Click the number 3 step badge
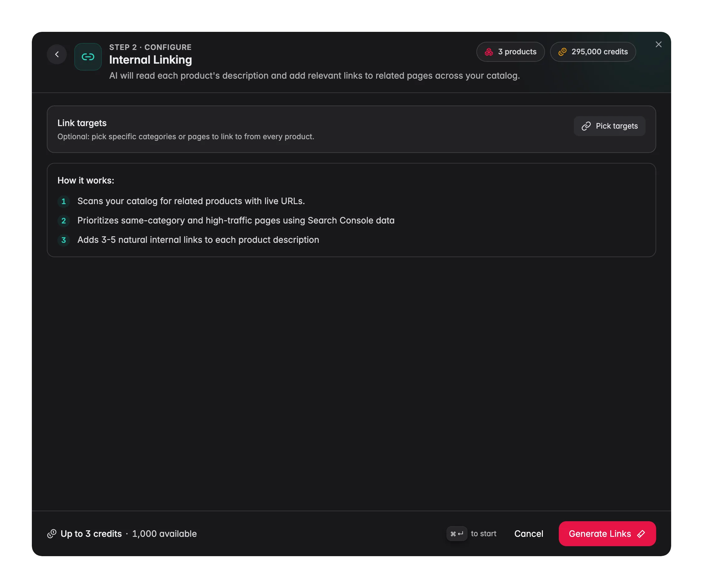The width and height of the screenshot is (703, 588). pyautogui.click(x=64, y=240)
